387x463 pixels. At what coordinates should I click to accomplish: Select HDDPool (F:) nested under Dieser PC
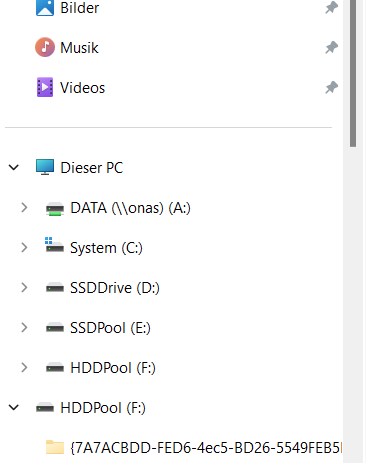pyautogui.click(x=113, y=368)
